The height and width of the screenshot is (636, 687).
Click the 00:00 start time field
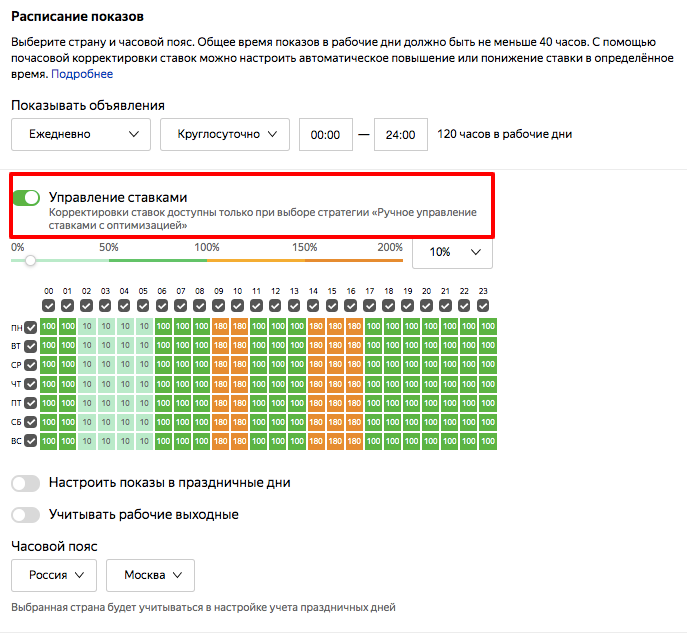[x=326, y=135]
